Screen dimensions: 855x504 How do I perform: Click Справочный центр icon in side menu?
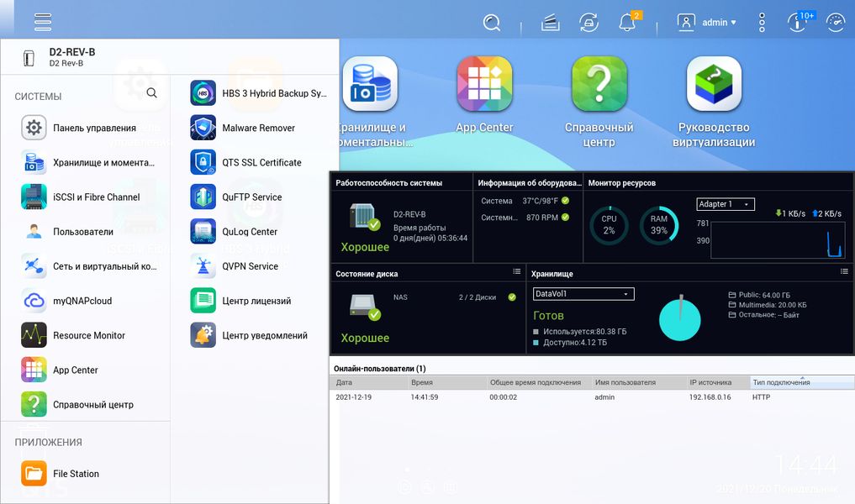(34, 404)
